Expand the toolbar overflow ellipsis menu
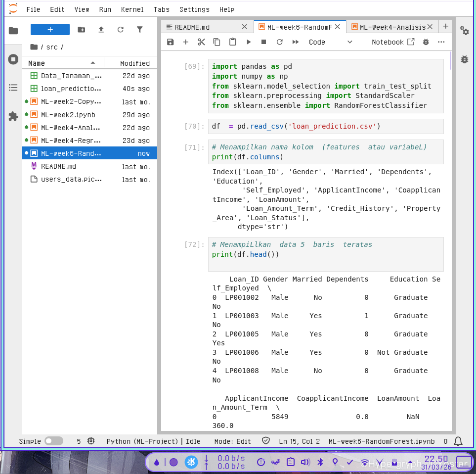The image size is (476, 474). [441, 42]
